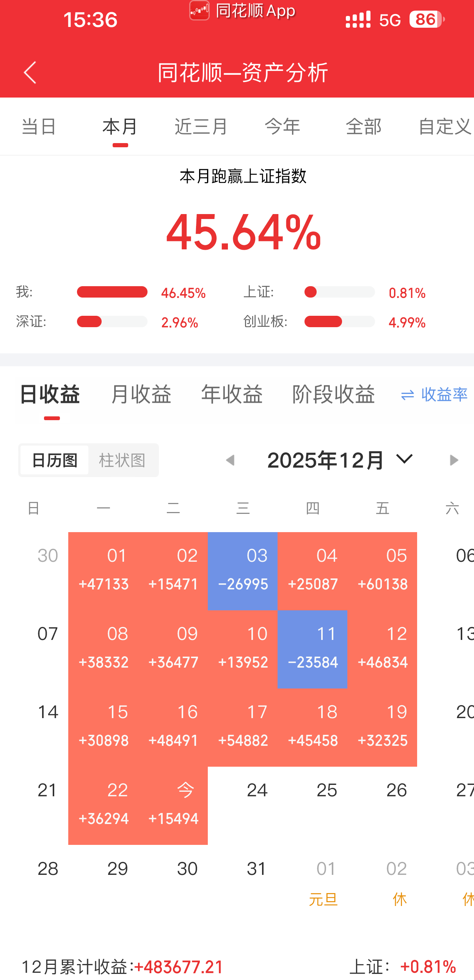The height and width of the screenshot is (980, 474).
Task: Tap the 我 progress bar 46.45%
Action: [112, 292]
